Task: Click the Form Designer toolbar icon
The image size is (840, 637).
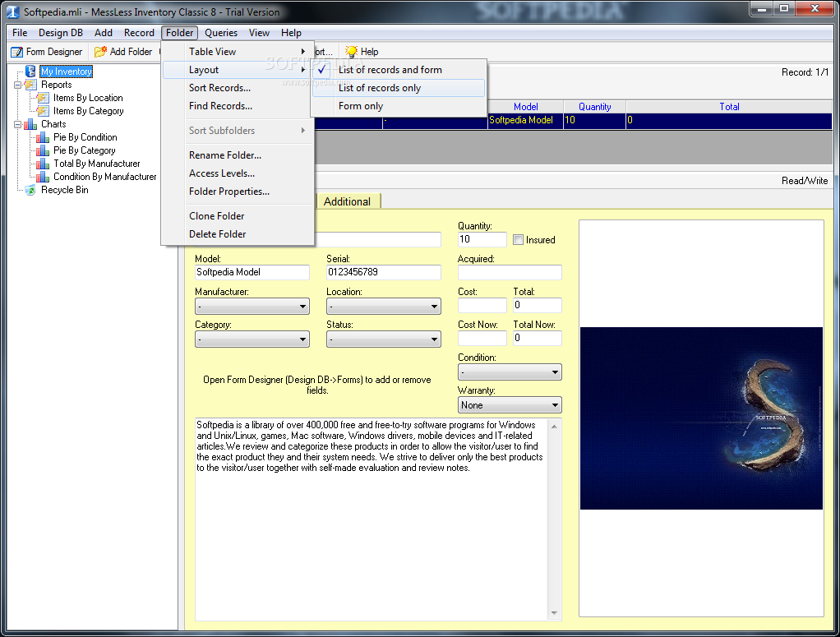Action: click(17, 52)
